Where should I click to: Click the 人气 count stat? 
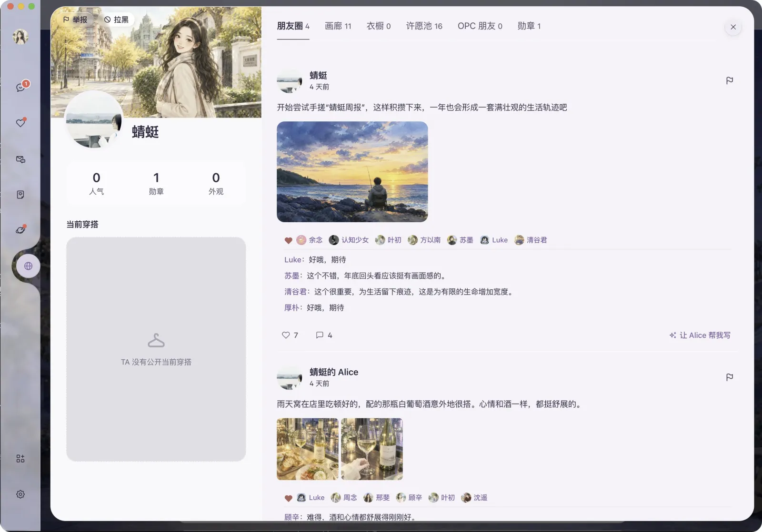(x=96, y=183)
